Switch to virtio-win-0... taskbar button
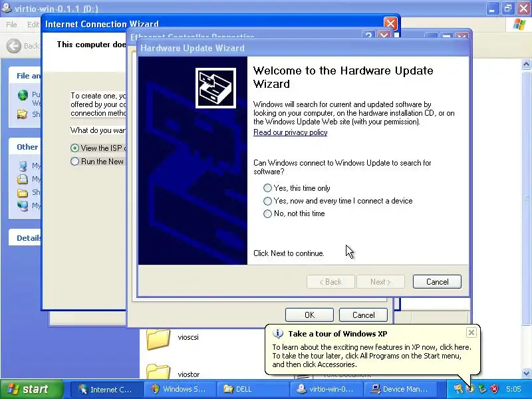This screenshot has width=532, height=399. [x=326, y=389]
